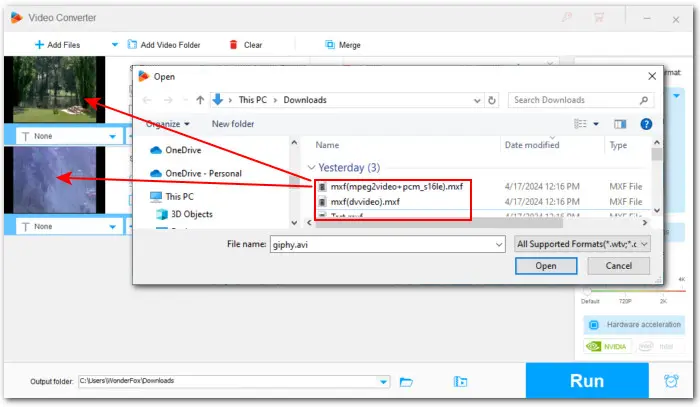Expand the output folder path dropdown
The width and height of the screenshot is (700, 407).
click(x=384, y=381)
